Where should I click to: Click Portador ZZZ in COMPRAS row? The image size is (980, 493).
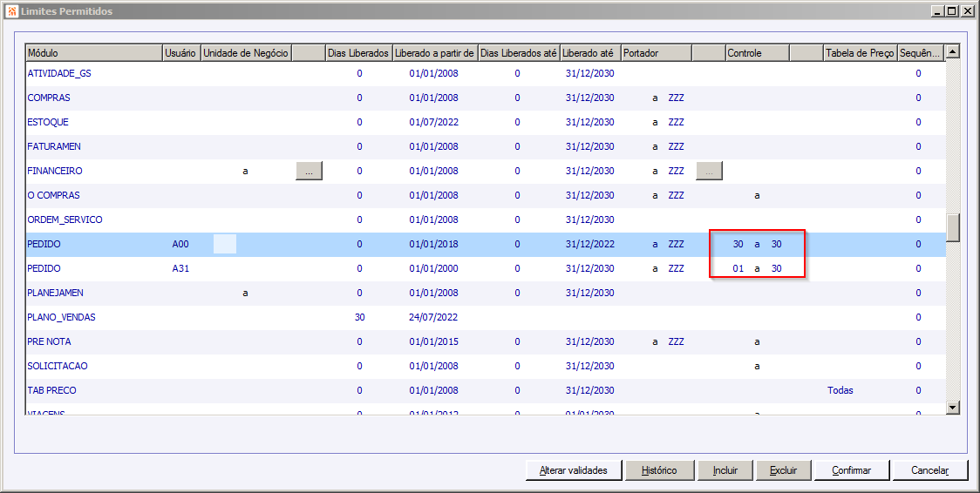tap(676, 98)
